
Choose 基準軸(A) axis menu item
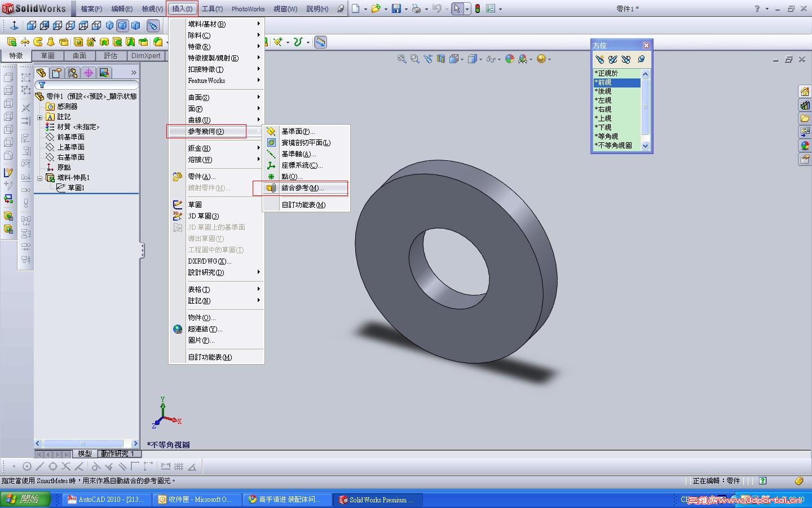point(306,154)
